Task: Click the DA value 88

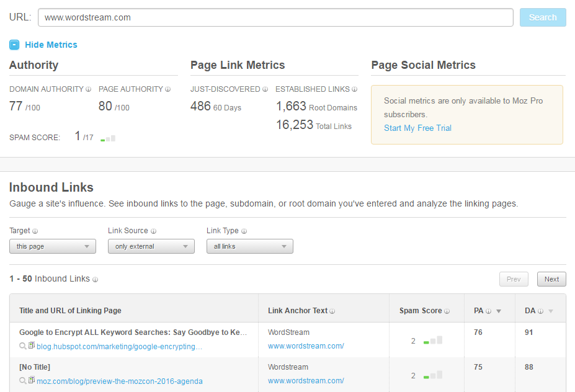Action: coord(529,367)
